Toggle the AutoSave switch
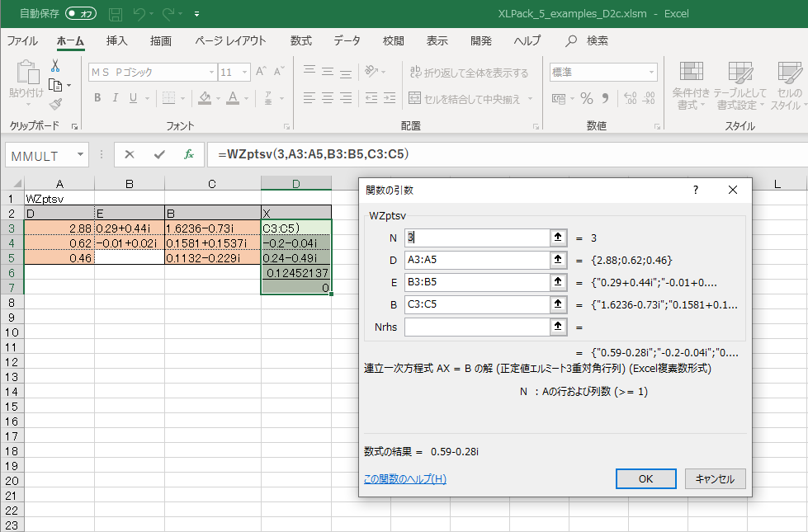The image size is (808, 532). click(81, 14)
